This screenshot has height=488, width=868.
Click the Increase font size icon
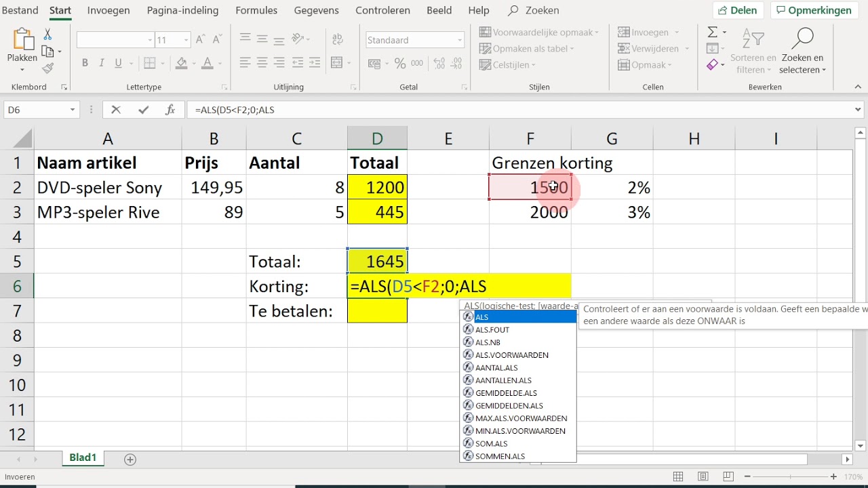201,40
